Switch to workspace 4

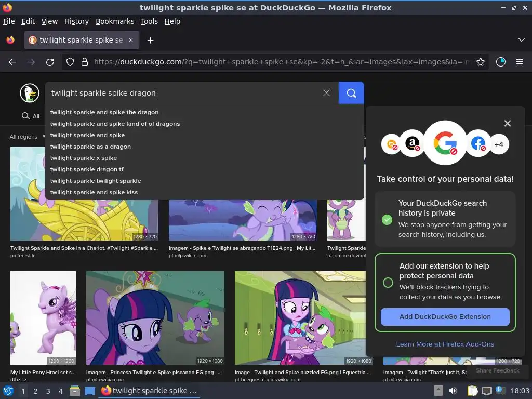(61, 391)
